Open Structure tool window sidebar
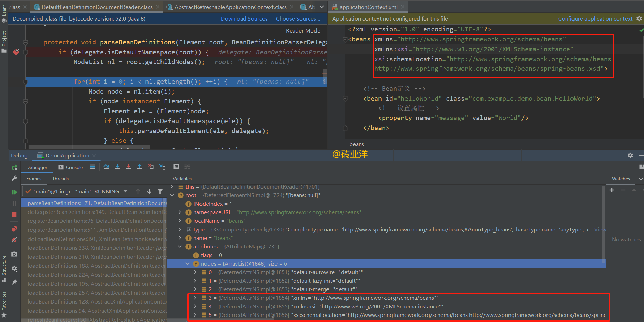The image size is (644, 322). pyautogui.click(x=4, y=269)
